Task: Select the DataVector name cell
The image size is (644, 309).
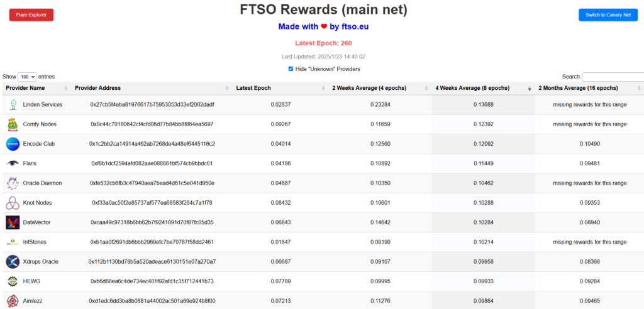Action: (x=36, y=222)
